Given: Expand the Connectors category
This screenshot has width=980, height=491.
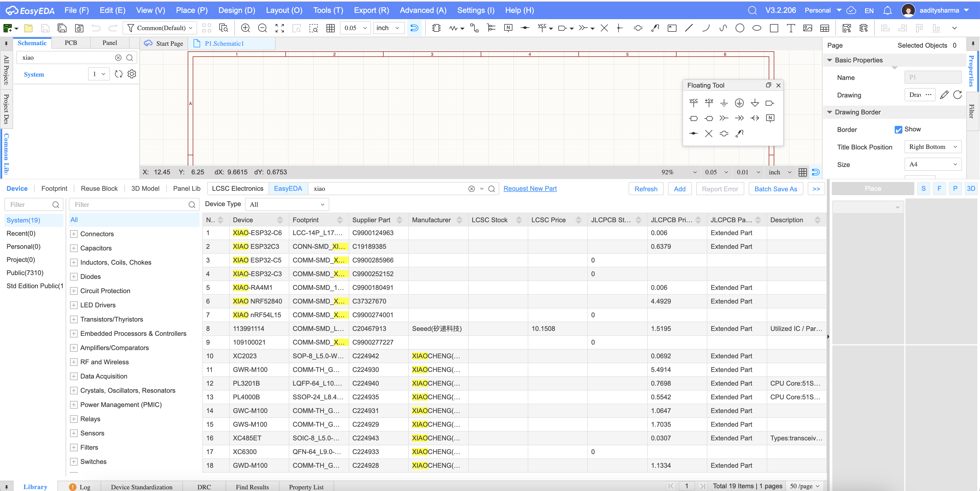Looking at the screenshot, I should (74, 234).
